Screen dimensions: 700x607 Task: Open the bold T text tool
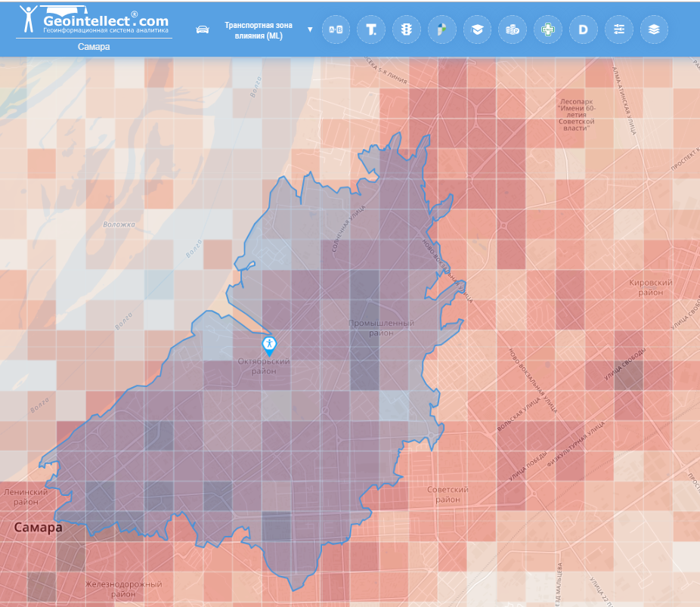(x=371, y=29)
